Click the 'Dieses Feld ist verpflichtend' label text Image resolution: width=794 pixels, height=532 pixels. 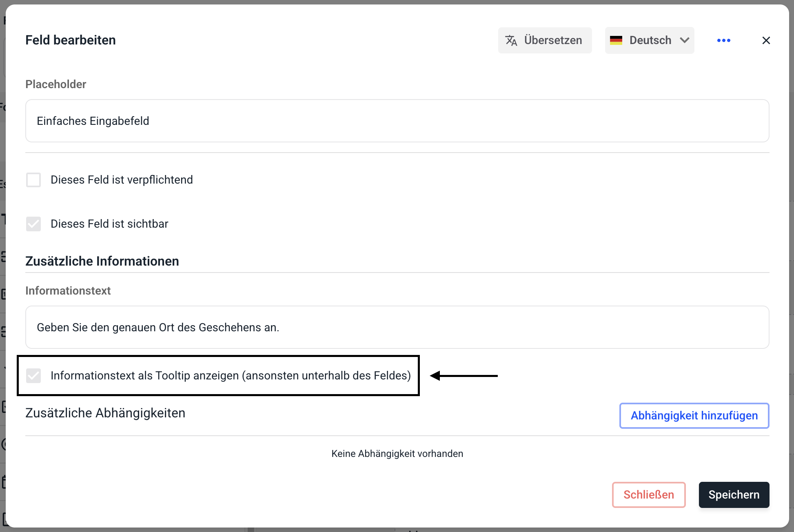pyautogui.click(x=122, y=180)
